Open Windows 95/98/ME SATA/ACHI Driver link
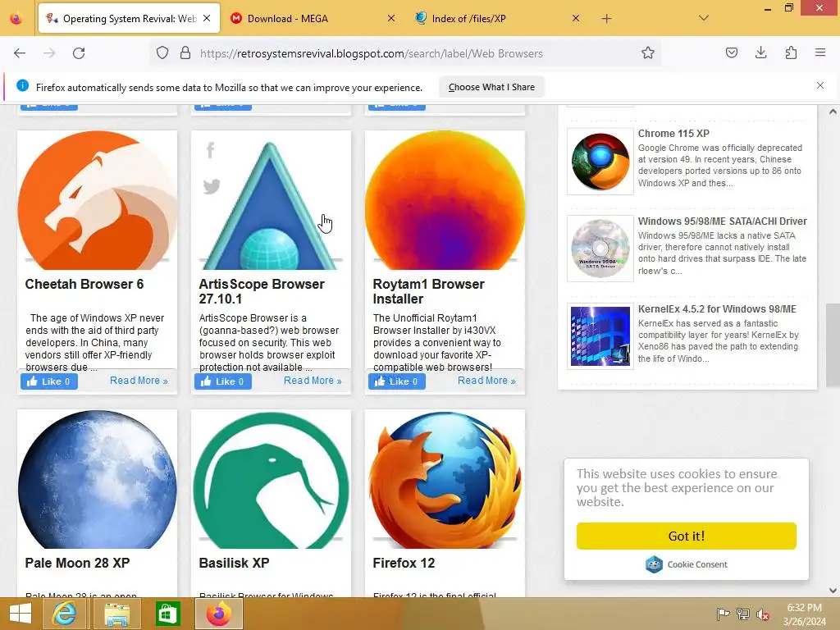 [x=722, y=221]
